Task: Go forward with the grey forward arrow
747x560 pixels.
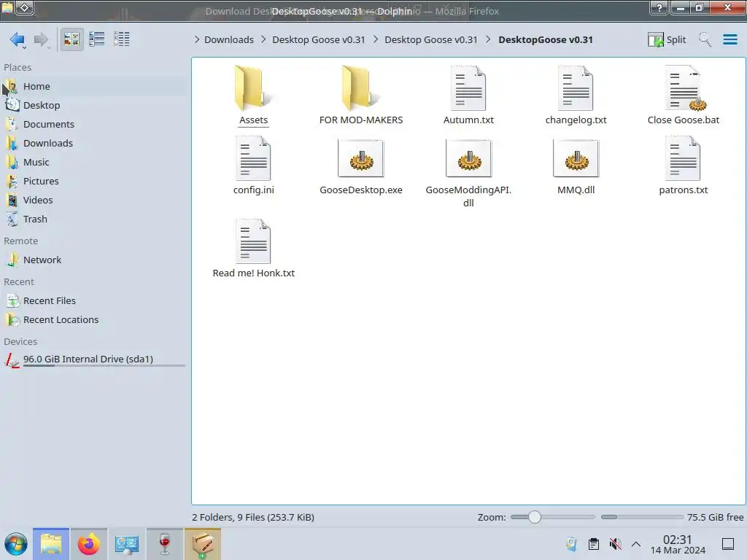Action: [42, 39]
